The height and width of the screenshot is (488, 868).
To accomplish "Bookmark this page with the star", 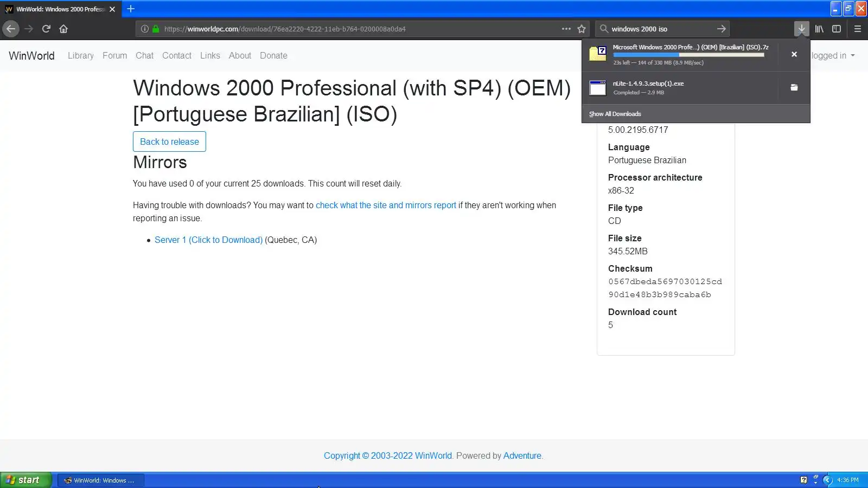I will (x=582, y=29).
